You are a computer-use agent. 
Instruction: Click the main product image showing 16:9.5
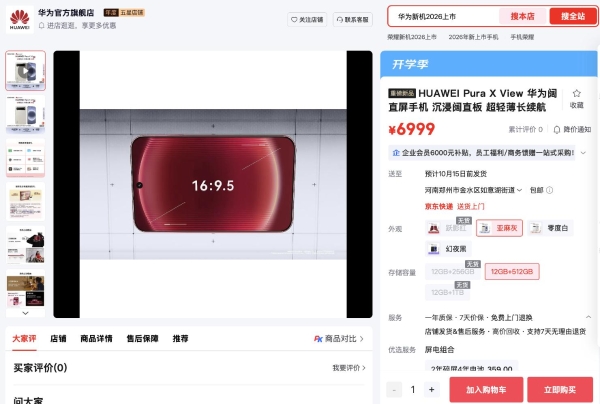[213, 184]
